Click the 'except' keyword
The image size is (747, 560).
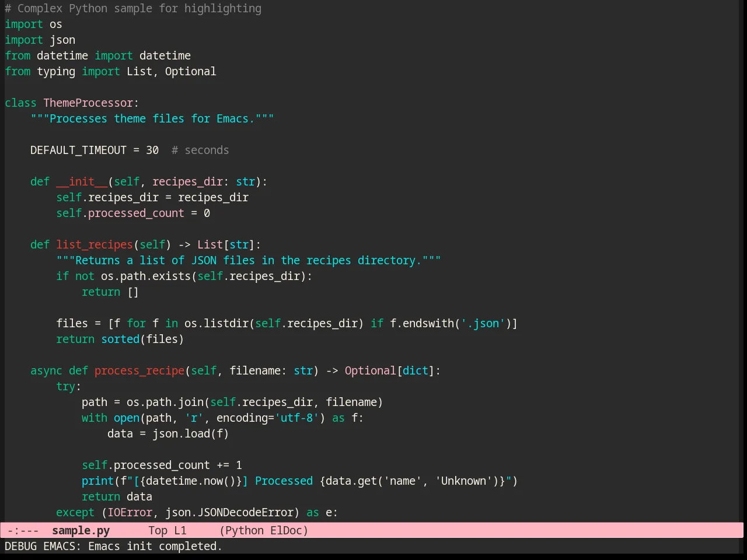[x=75, y=512]
